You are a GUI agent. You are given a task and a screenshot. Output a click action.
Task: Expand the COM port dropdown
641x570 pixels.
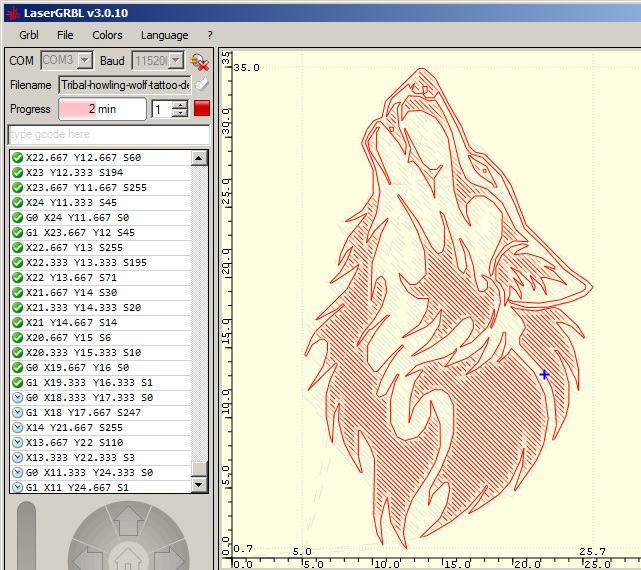click(85, 61)
